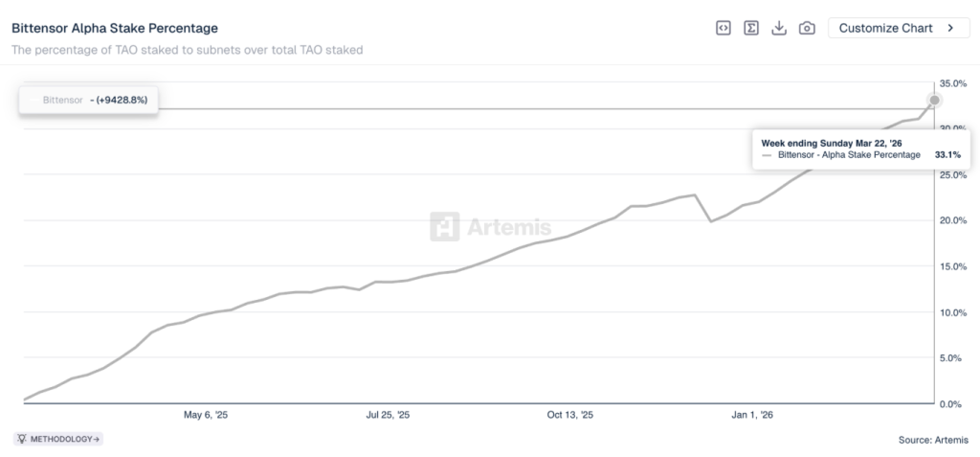Click the May 6, '25 axis label

coord(206,416)
